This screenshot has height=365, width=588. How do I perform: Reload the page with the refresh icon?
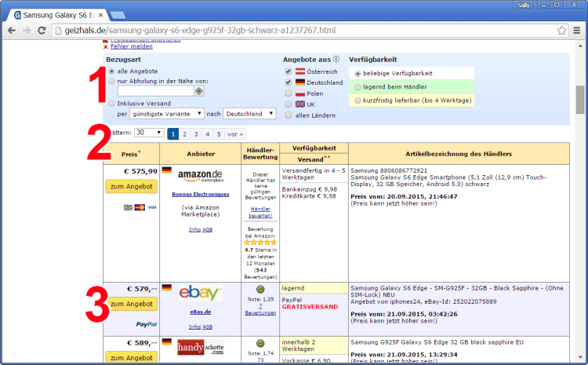[x=42, y=31]
